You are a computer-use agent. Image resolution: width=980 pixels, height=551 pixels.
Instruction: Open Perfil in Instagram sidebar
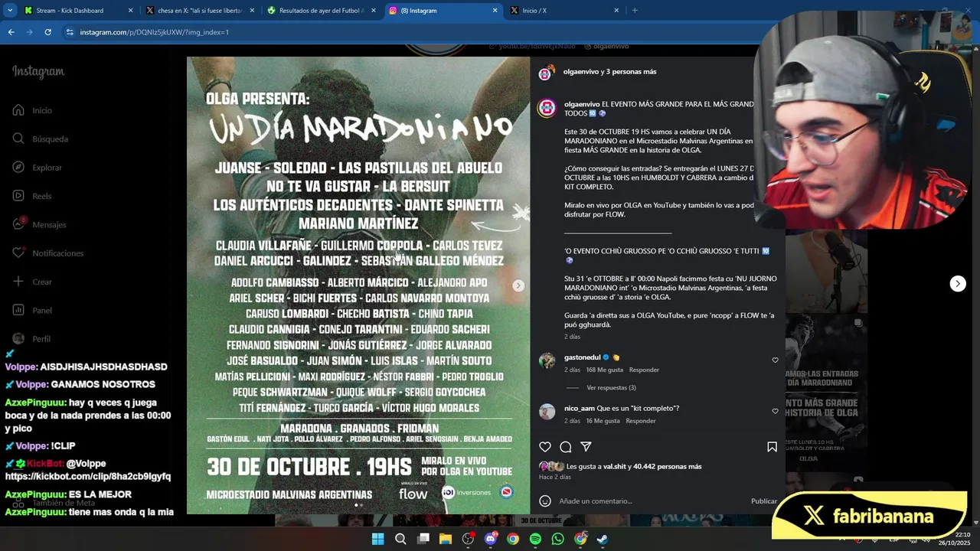point(31,338)
